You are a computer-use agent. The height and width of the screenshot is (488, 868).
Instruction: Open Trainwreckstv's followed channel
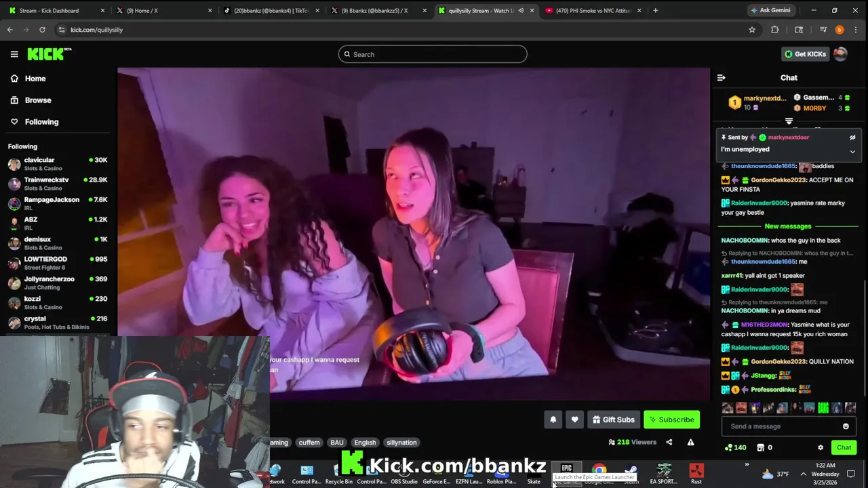58,184
